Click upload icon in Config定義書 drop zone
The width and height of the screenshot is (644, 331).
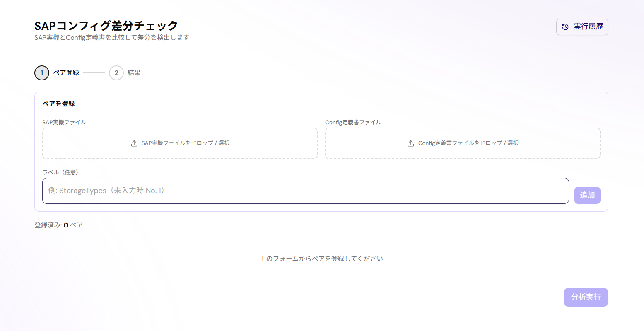pos(411,143)
